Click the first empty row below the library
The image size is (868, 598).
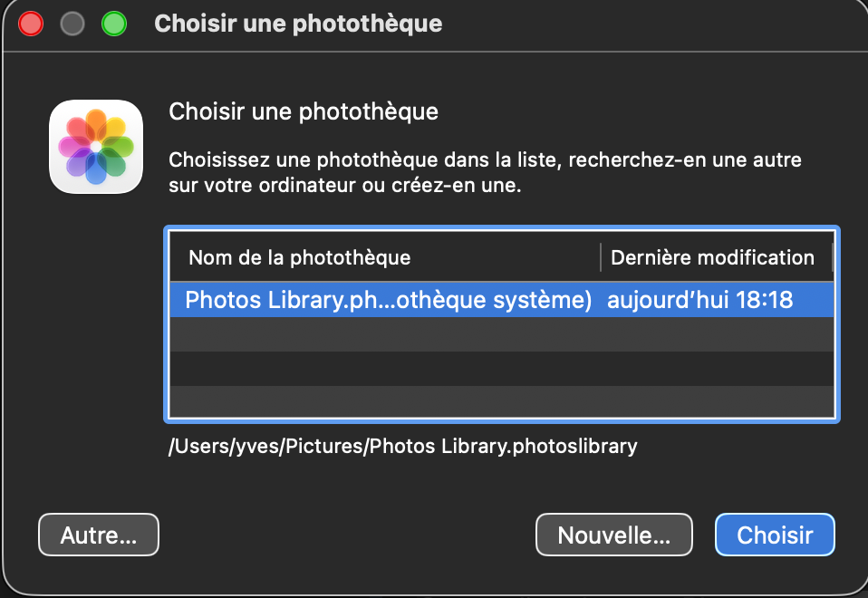click(x=501, y=334)
